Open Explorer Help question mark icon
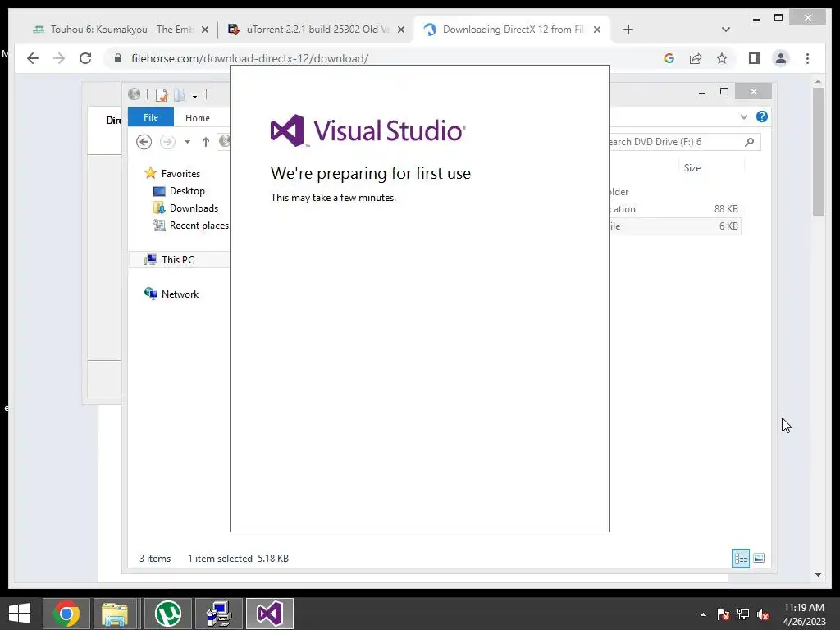This screenshot has width=840, height=630. click(762, 116)
